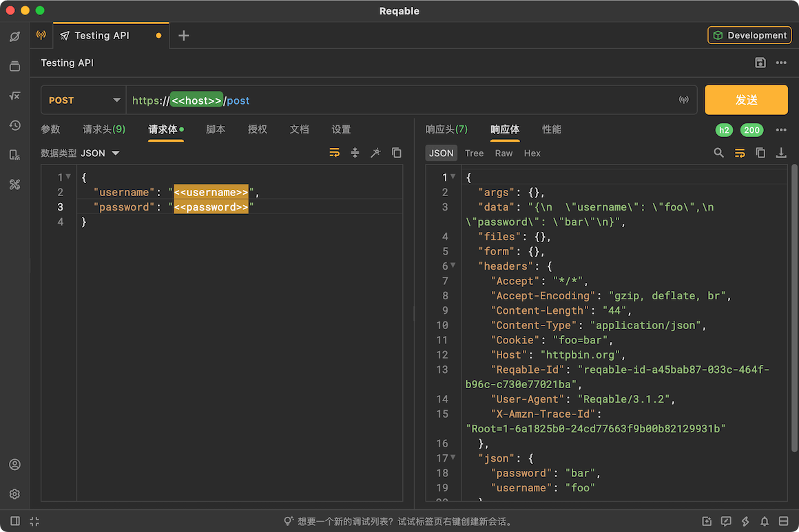This screenshot has height=532, width=799.
Task: Add a new tab with the plus icon
Action: (183, 36)
